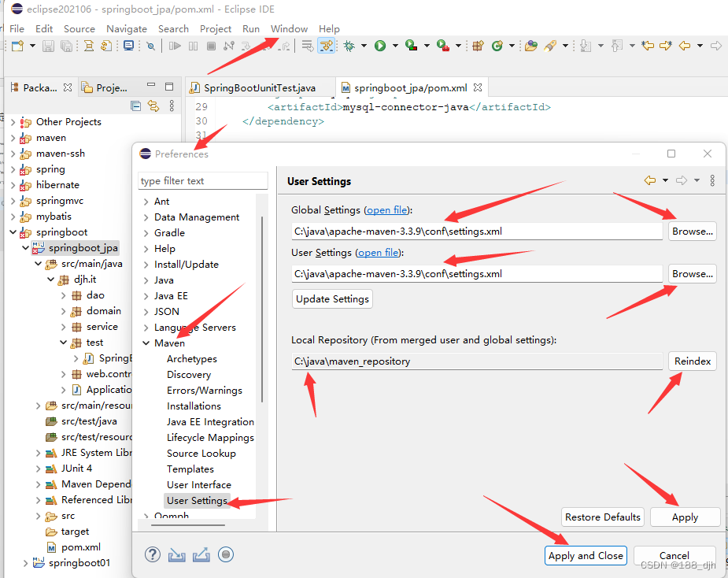Click the Import preferences icon

pyautogui.click(x=177, y=554)
